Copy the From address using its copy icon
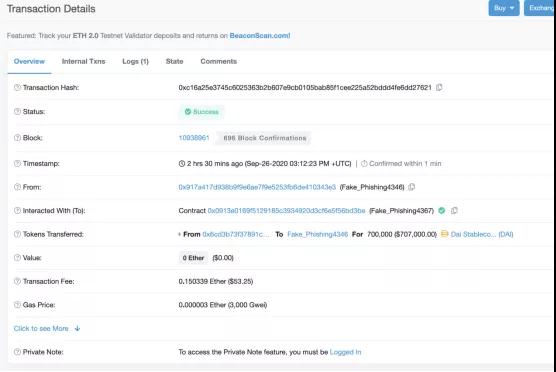 click(x=411, y=187)
